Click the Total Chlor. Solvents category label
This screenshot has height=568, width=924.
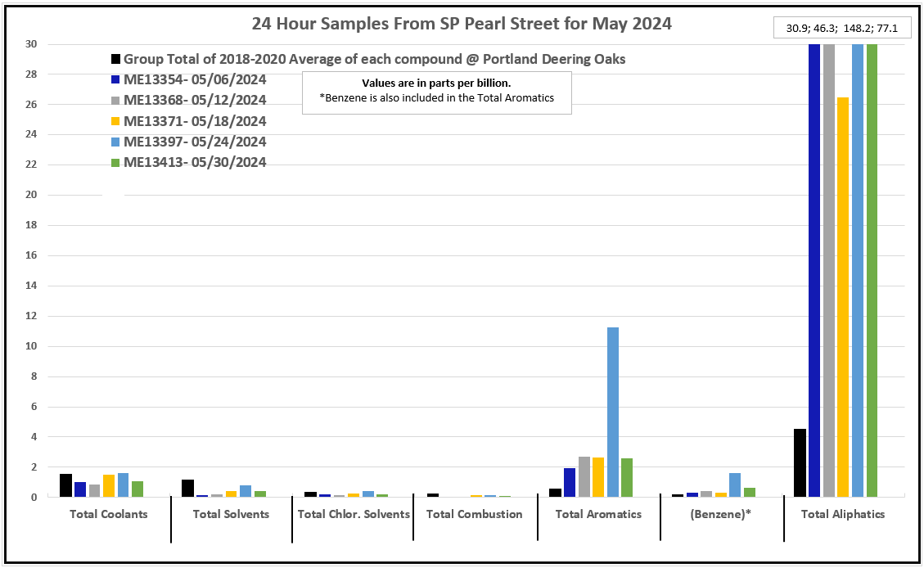353,515
